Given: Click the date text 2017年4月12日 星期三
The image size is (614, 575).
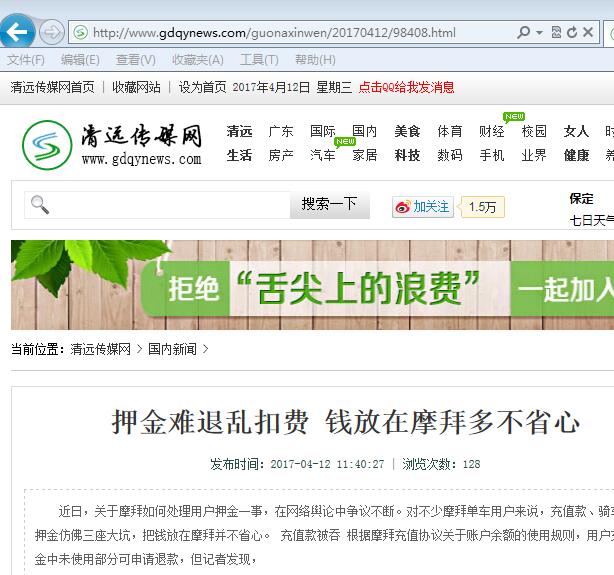Looking at the screenshot, I should pyautogui.click(x=292, y=87).
